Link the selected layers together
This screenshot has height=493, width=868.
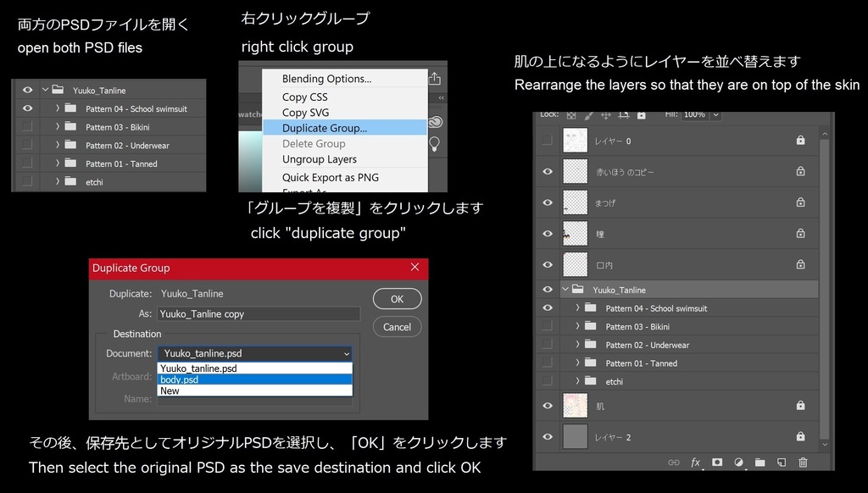coord(673,463)
